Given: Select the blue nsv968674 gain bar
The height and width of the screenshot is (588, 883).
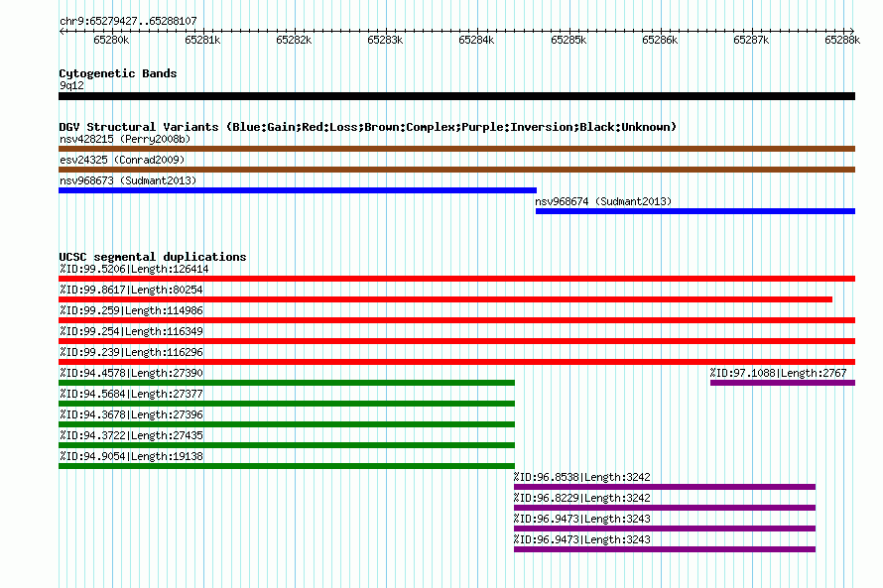Looking at the screenshot, I should 695,211.
